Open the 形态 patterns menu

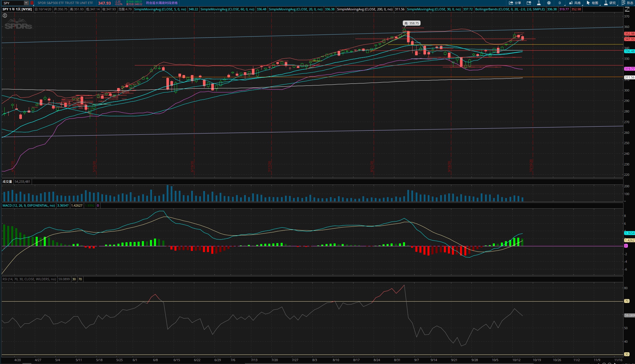pyautogui.click(x=628, y=3)
